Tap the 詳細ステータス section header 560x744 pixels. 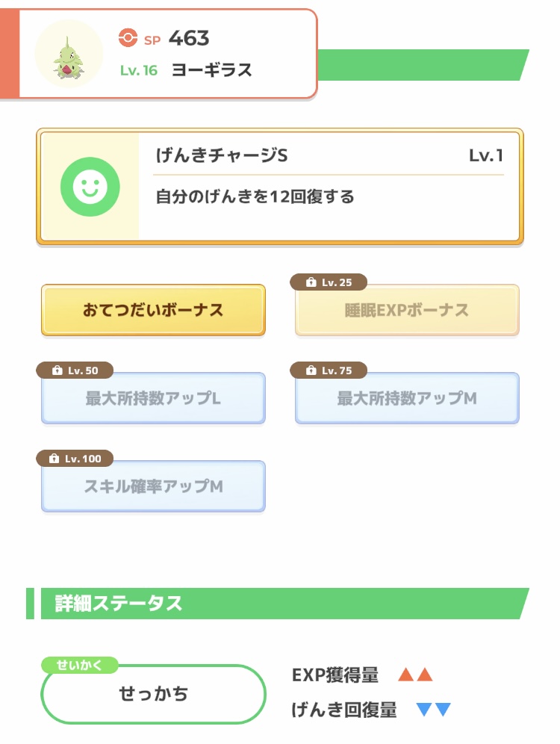119,604
